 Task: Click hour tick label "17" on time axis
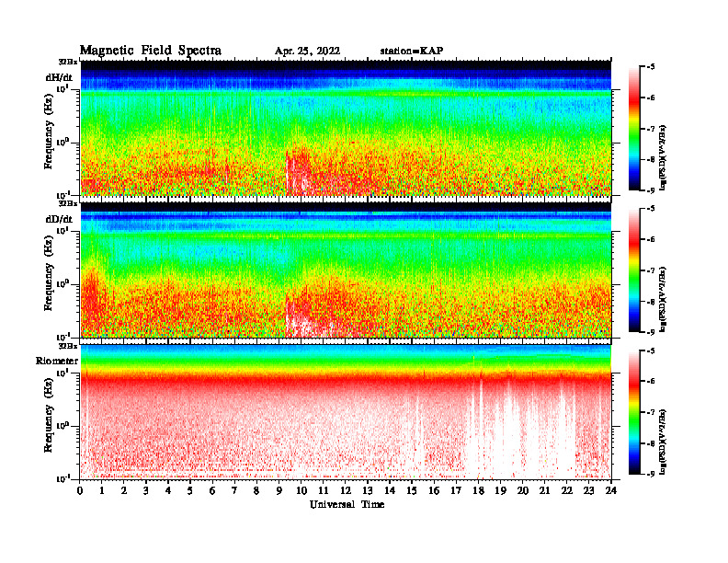click(456, 490)
